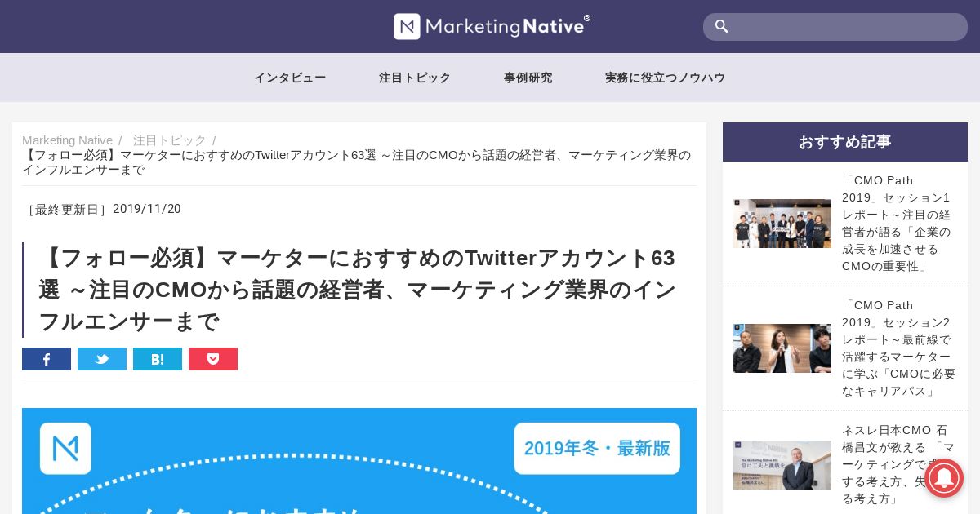Open CMO Path 2019 セッション1 article link
The height and width of the screenshot is (514, 980).
pyautogui.click(x=898, y=224)
